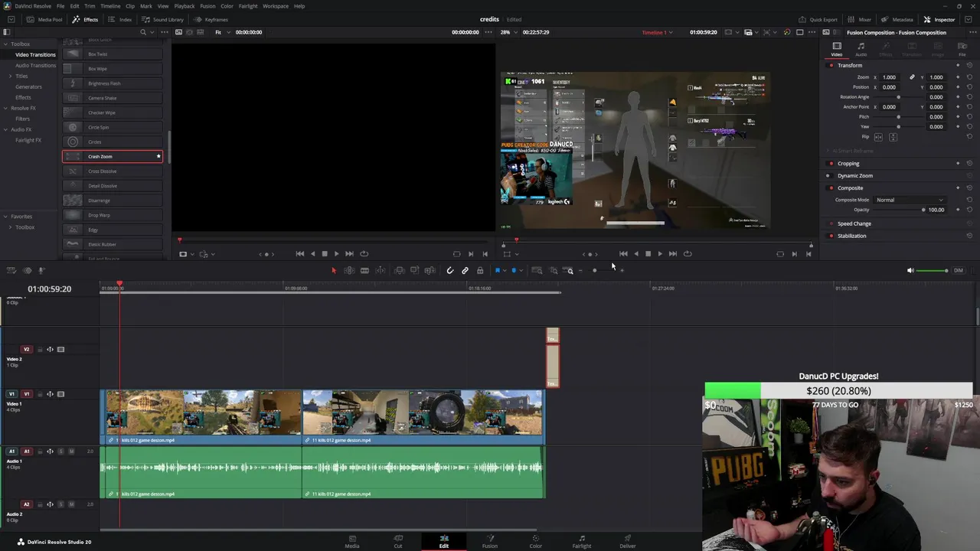Switch to the Deliver page
Viewport: 980px width, 551px height.
628,541
